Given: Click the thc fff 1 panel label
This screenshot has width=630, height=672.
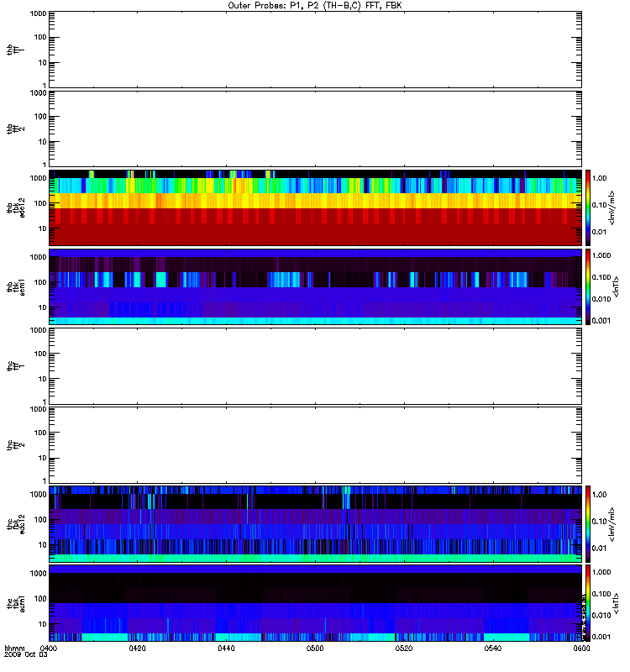Looking at the screenshot, I should [15, 366].
